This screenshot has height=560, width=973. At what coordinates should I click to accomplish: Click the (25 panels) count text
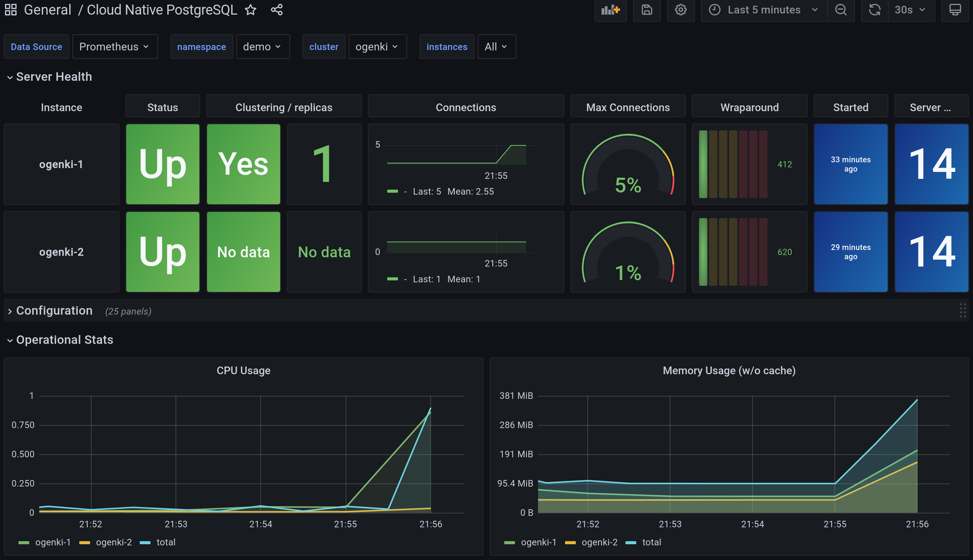point(128,311)
